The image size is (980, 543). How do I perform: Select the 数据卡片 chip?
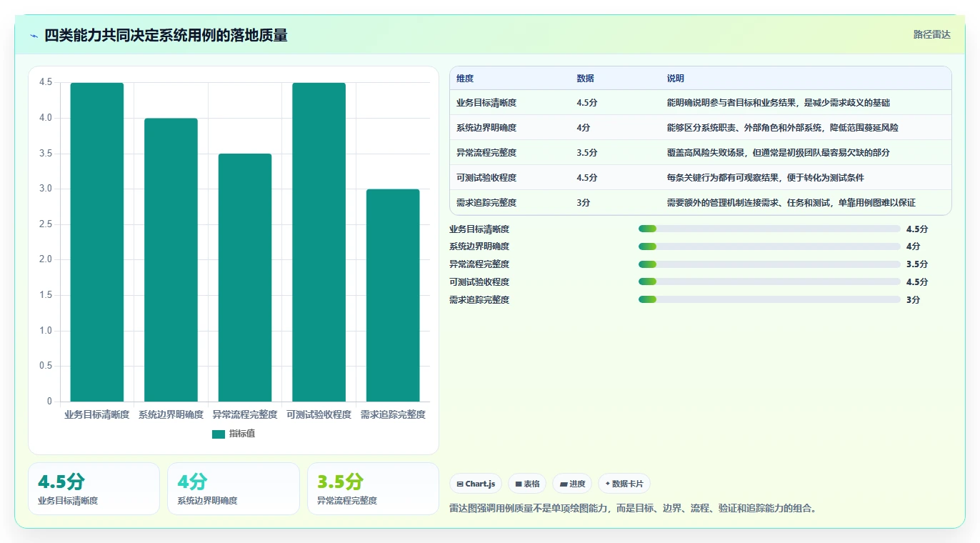pyautogui.click(x=624, y=484)
